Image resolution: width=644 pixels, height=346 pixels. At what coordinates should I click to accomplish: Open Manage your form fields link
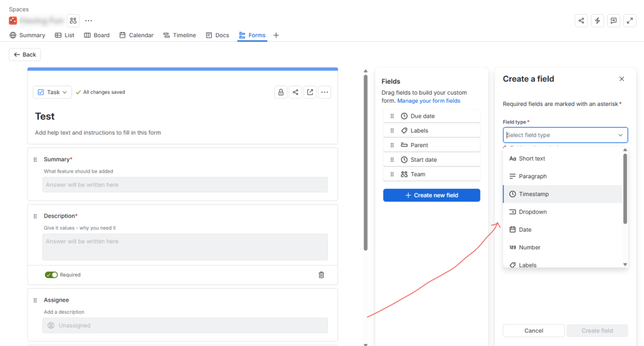point(429,101)
